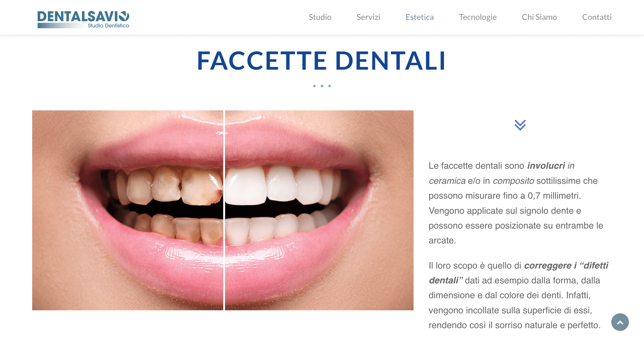The image size is (644, 346).
Task: Click the FACCETTE DENTALI page heading
Action: [321, 61]
